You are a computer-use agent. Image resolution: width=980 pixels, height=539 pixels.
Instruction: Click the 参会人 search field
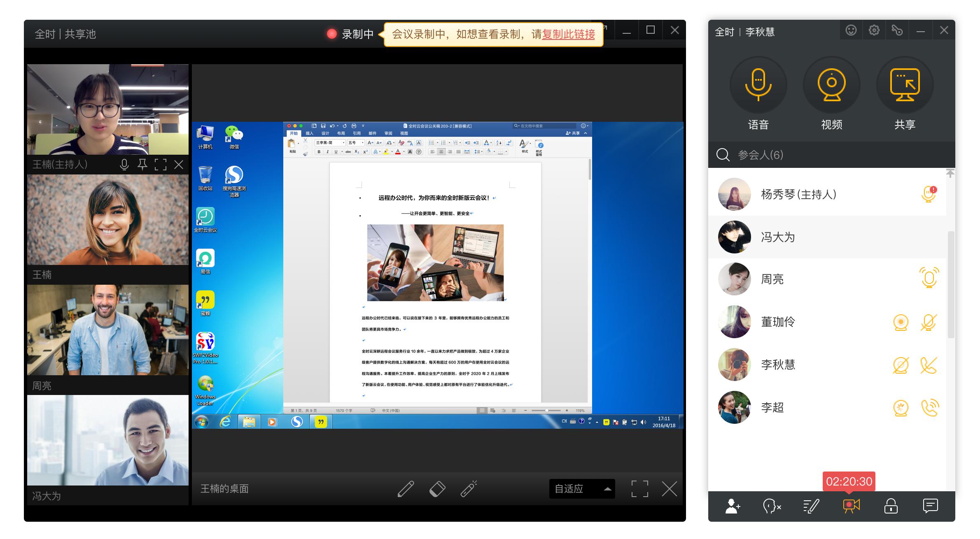click(774, 155)
